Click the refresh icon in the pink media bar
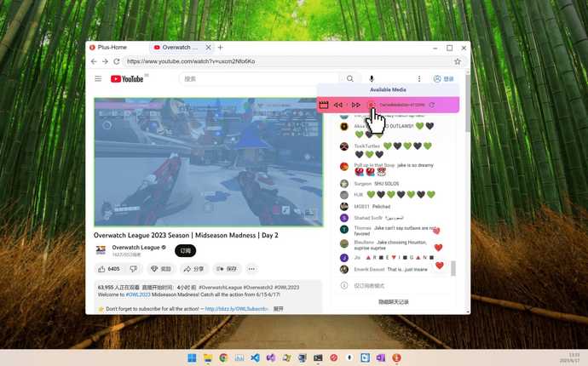 [x=432, y=105]
